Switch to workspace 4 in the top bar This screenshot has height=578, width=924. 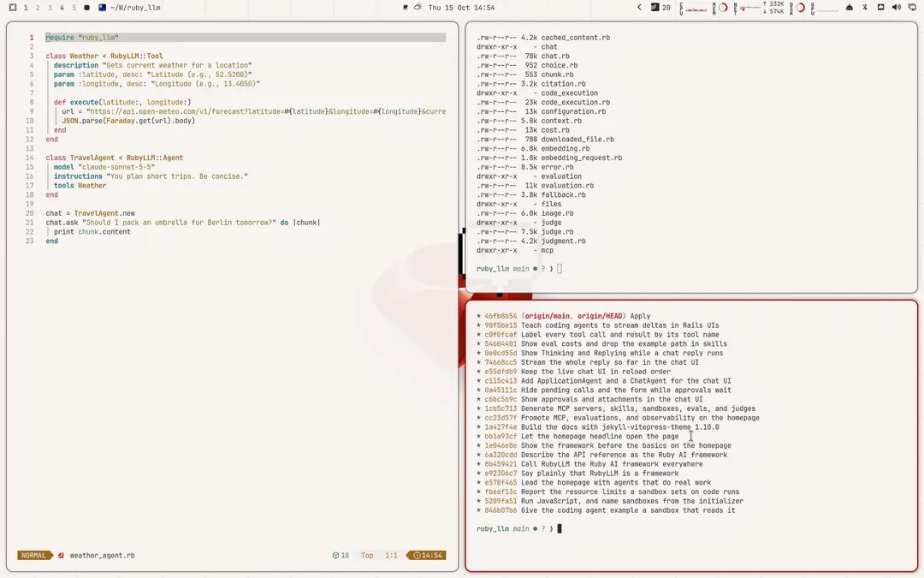[62, 8]
